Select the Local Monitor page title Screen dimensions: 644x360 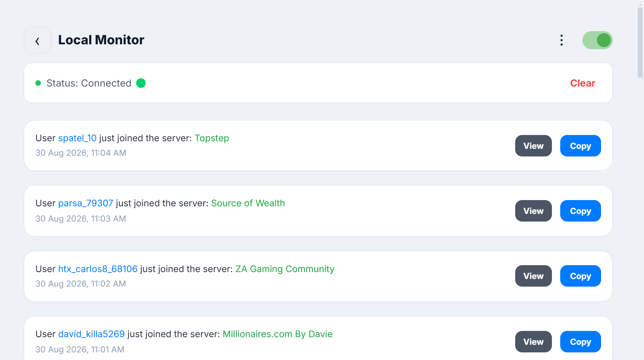tap(101, 40)
